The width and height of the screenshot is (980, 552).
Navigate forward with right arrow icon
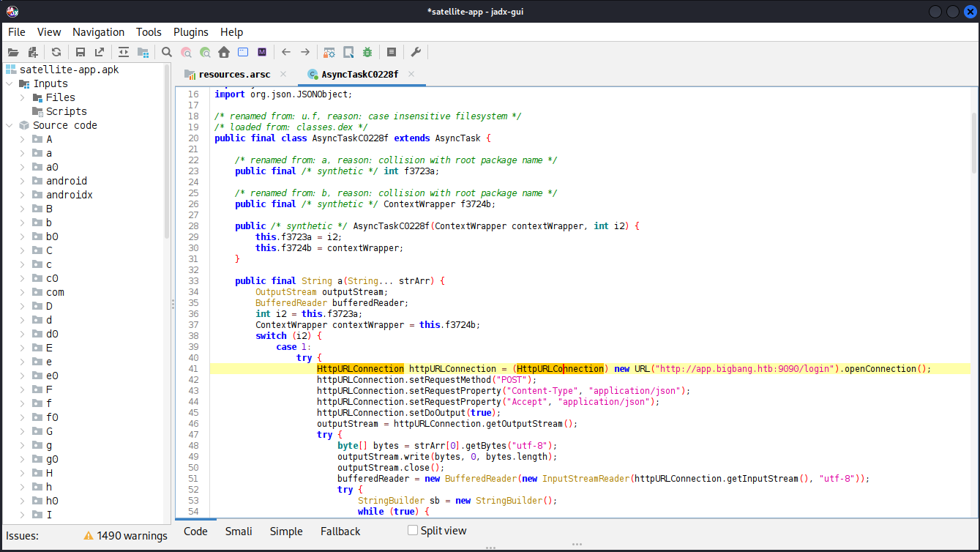point(305,52)
